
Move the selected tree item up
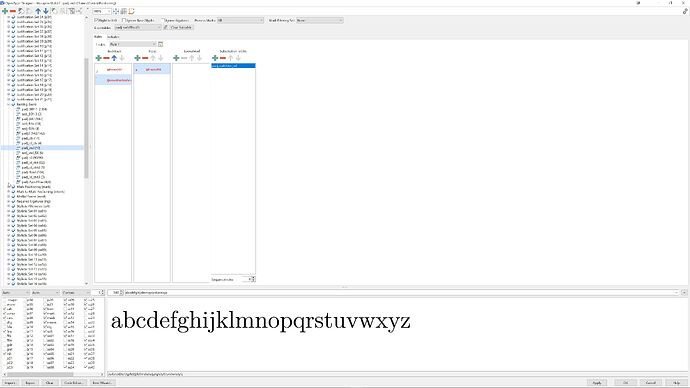[x=38, y=11]
